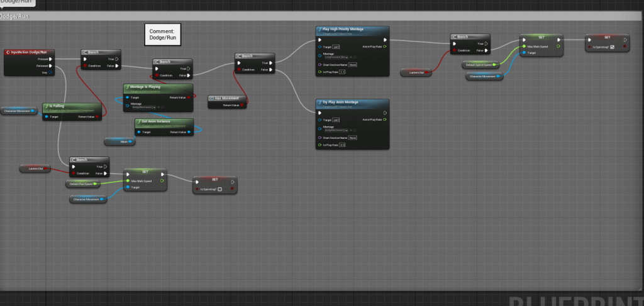Click the Has Movement node icon

pyautogui.click(x=211, y=98)
